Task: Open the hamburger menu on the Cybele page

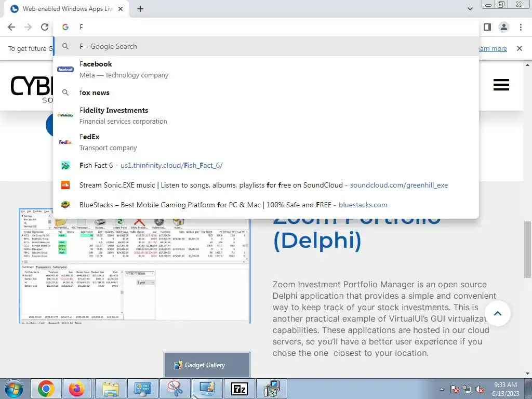Action: [501, 85]
